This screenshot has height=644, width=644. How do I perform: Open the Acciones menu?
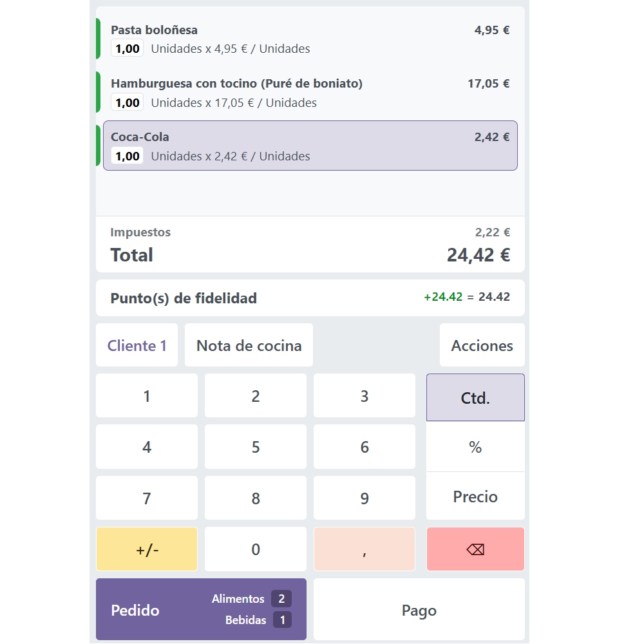pyautogui.click(x=482, y=346)
